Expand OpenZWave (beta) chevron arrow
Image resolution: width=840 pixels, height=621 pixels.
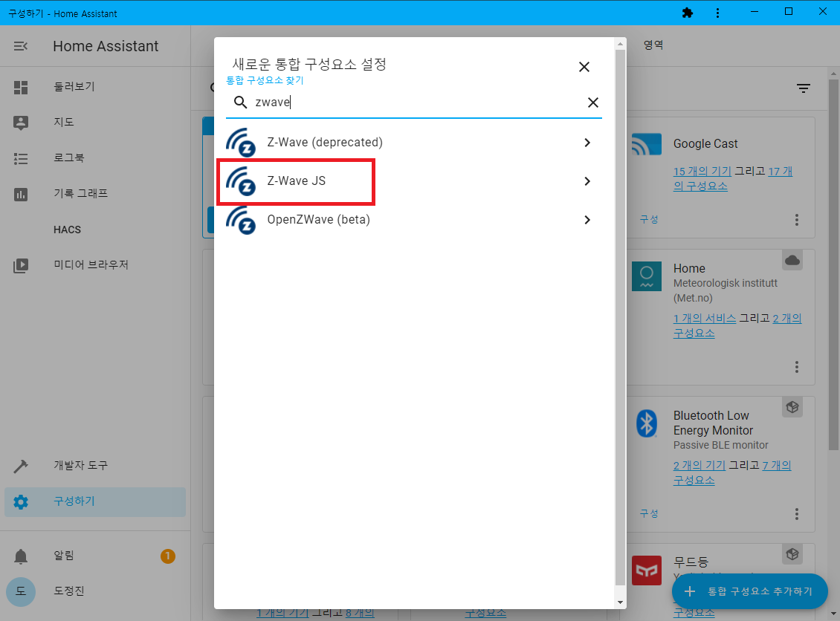click(587, 220)
